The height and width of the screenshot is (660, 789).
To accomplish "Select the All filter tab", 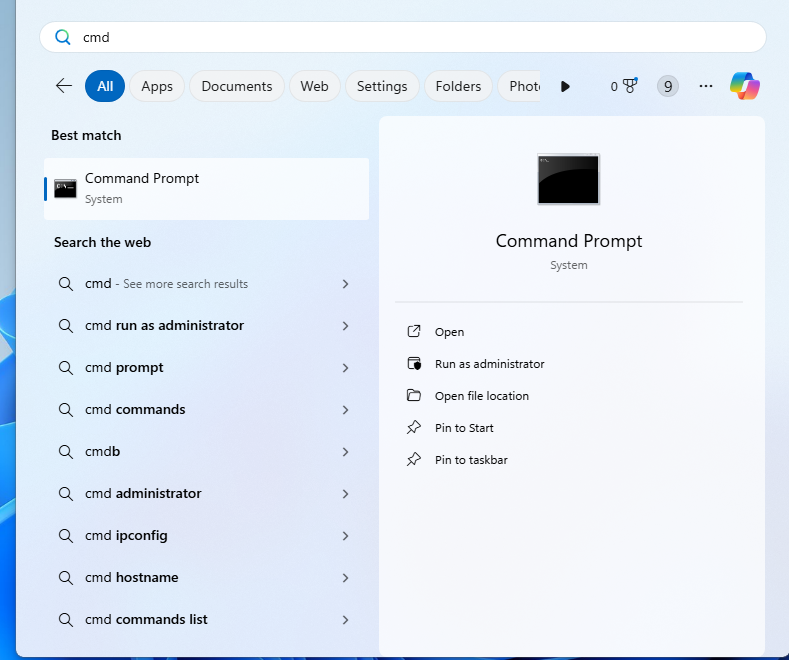I will pos(105,86).
